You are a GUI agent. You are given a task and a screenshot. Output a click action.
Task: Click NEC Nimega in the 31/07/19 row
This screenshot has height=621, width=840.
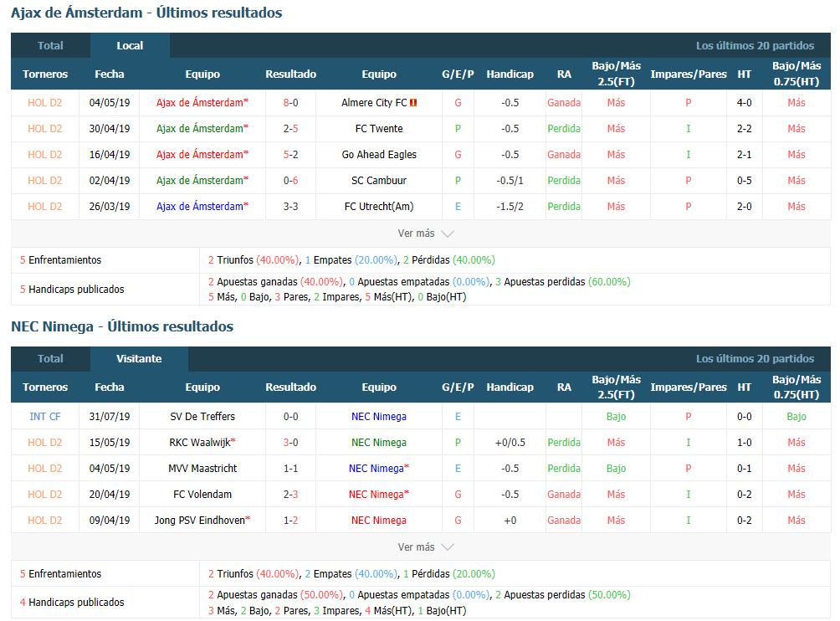[379, 416]
